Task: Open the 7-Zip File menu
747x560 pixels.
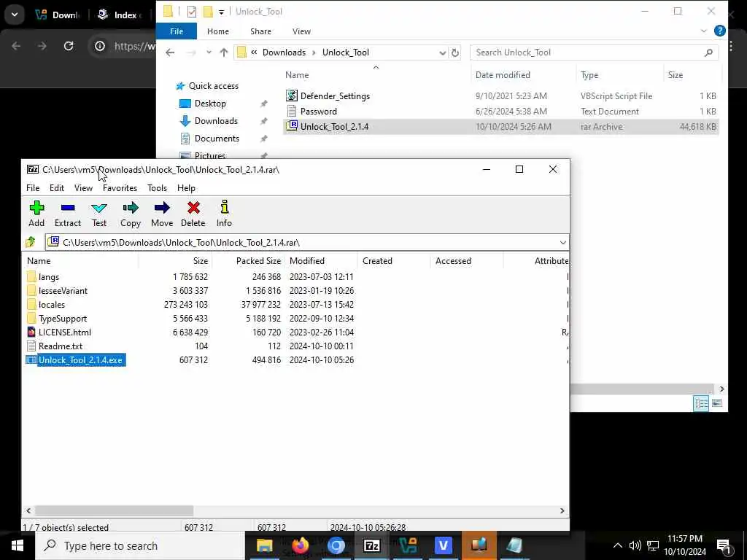Action: point(33,188)
